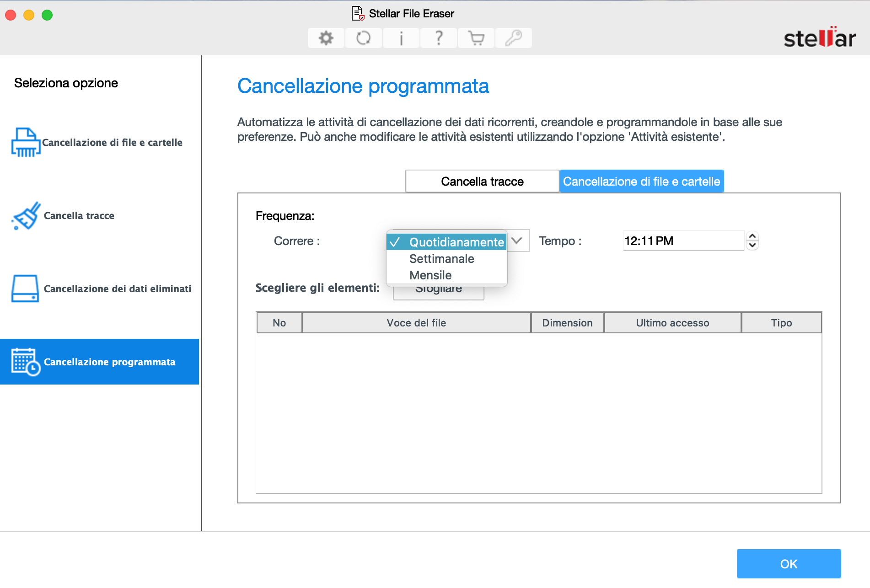Switch to the Cancella tracce tab
870x588 pixels.
pos(482,182)
